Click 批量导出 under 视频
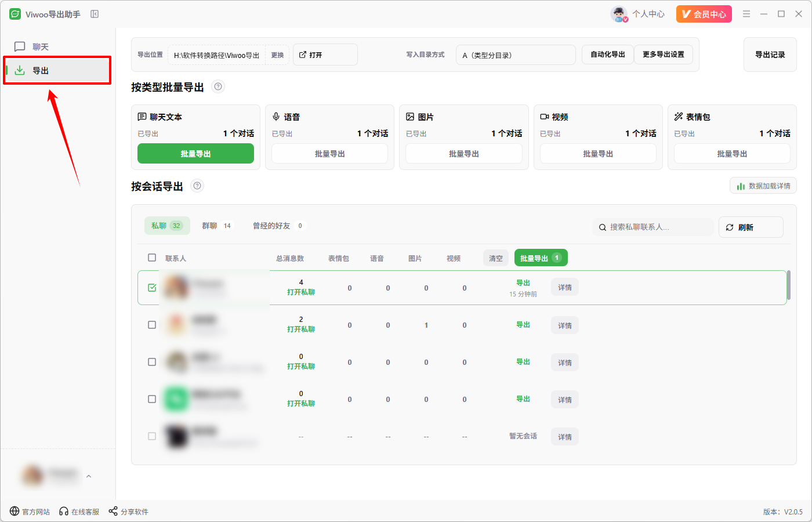 pyautogui.click(x=598, y=154)
